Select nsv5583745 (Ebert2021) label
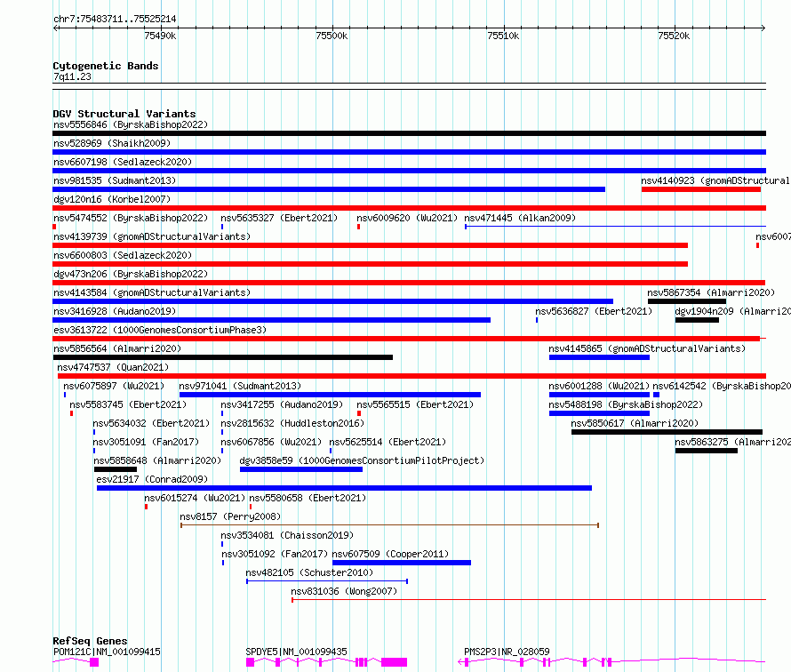 click(128, 404)
